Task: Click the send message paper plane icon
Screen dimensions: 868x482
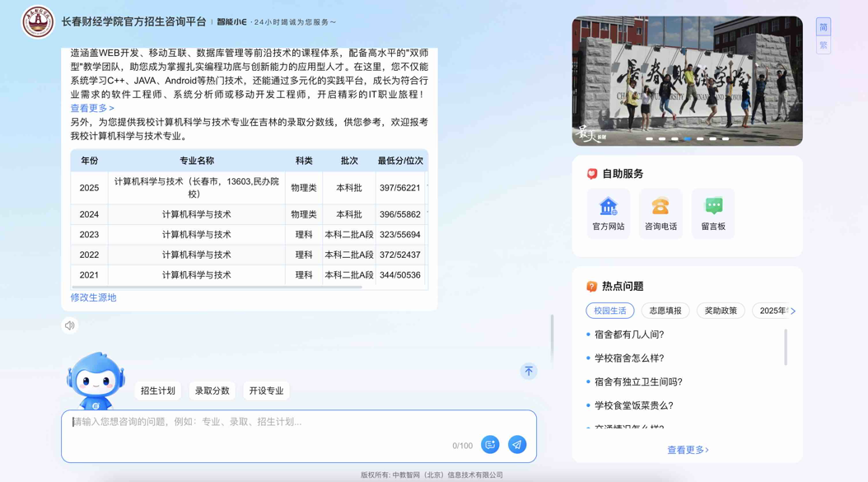Action: [x=517, y=445]
